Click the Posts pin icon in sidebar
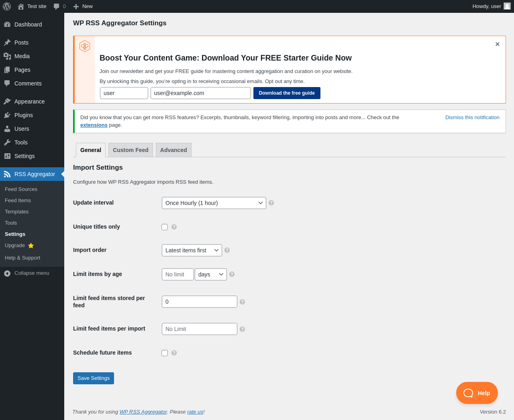Viewport: 514px width, 420px height. [7, 43]
